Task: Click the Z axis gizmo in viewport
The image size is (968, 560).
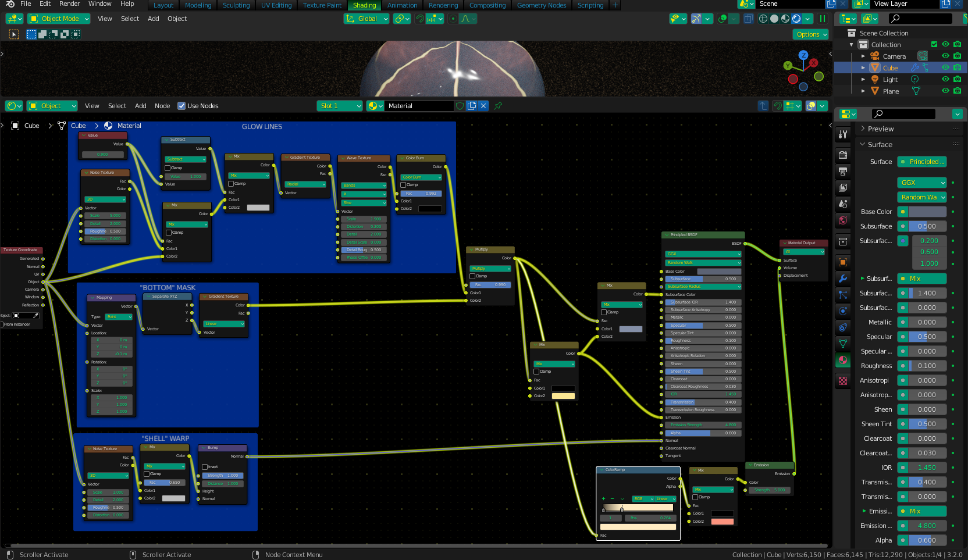Action: pos(803,55)
